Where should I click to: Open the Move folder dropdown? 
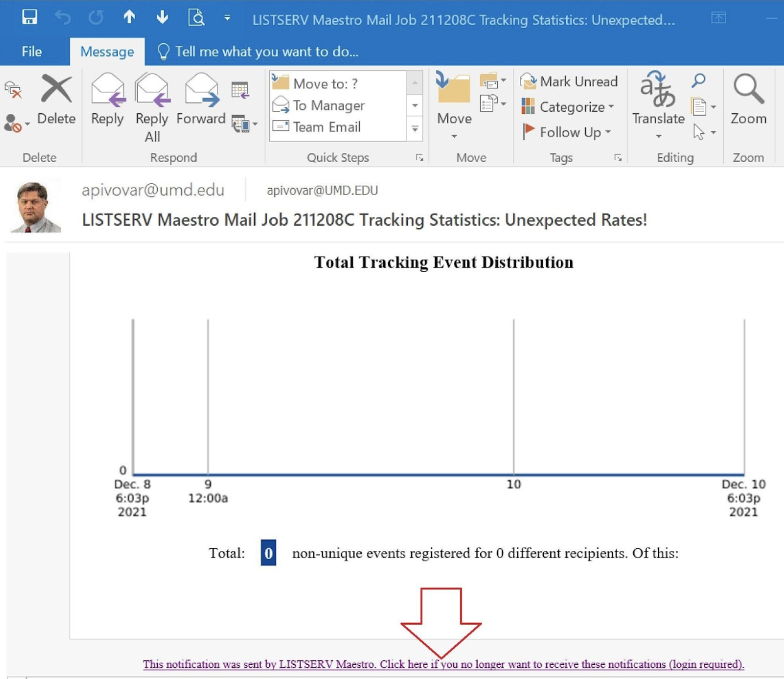click(454, 106)
